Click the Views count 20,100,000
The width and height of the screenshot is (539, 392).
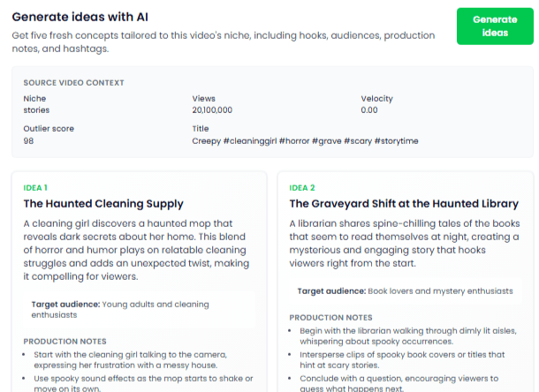pyautogui.click(x=212, y=110)
